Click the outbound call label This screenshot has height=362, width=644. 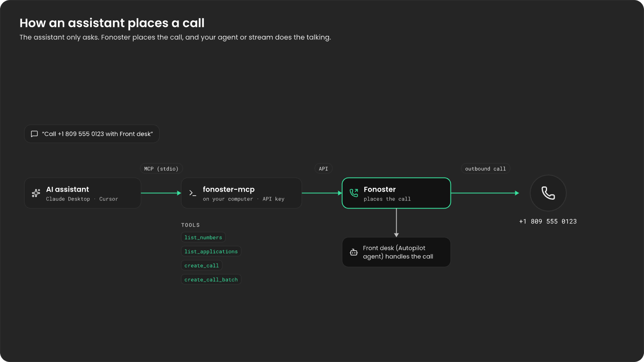[x=486, y=169]
